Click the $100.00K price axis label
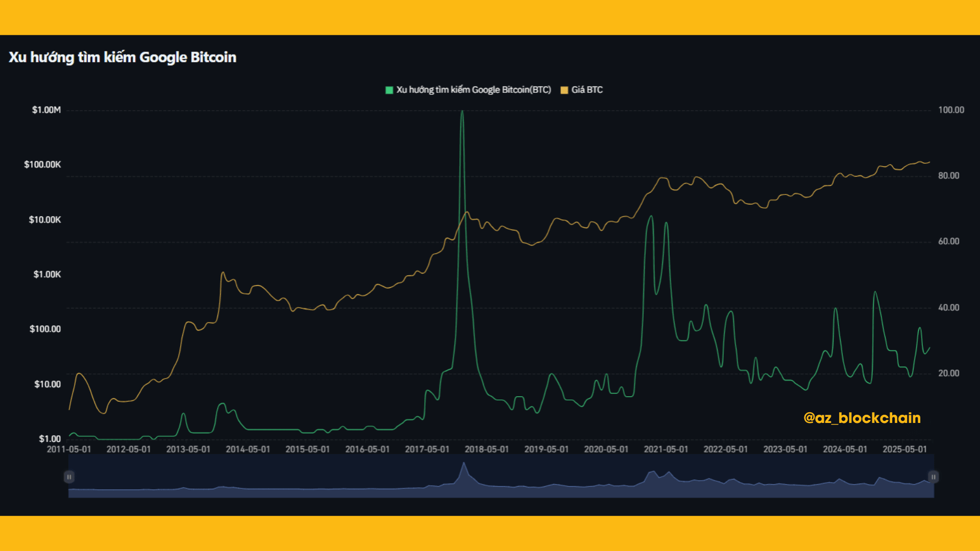Viewport: 980px width, 551px height. pos(42,164)
